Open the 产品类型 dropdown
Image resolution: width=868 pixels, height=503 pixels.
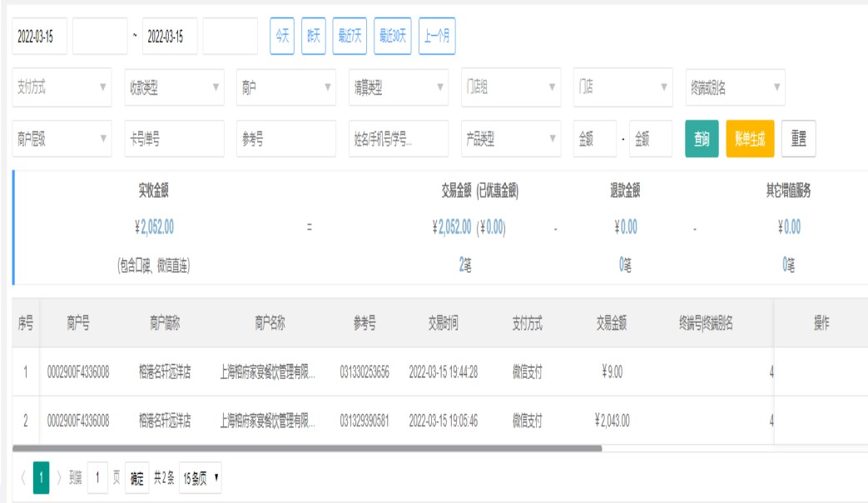click(510, 139)
